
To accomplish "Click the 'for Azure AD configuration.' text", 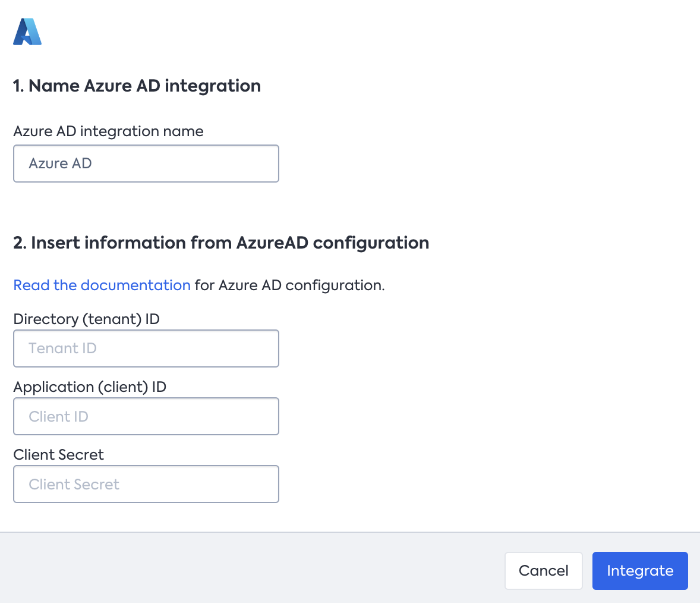I will coord(290,285).
